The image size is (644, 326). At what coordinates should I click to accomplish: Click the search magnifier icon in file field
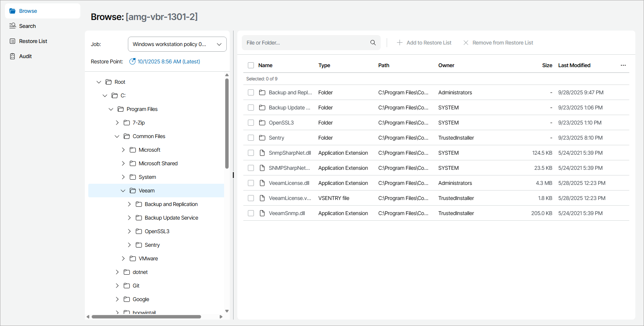[373, 43]
